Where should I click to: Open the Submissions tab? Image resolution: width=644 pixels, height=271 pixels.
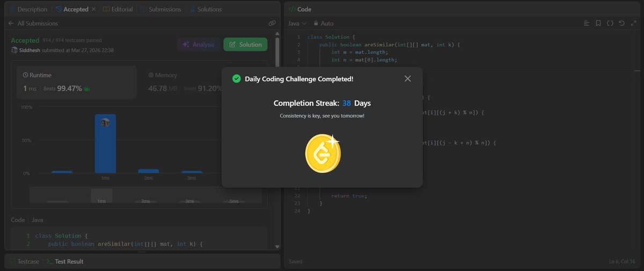[x=161, y=9]
